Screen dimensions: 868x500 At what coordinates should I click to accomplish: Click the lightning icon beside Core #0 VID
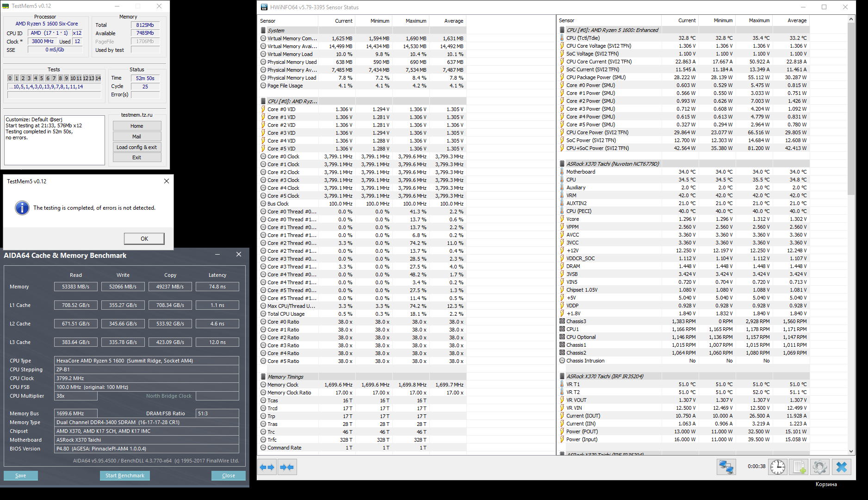263,109
